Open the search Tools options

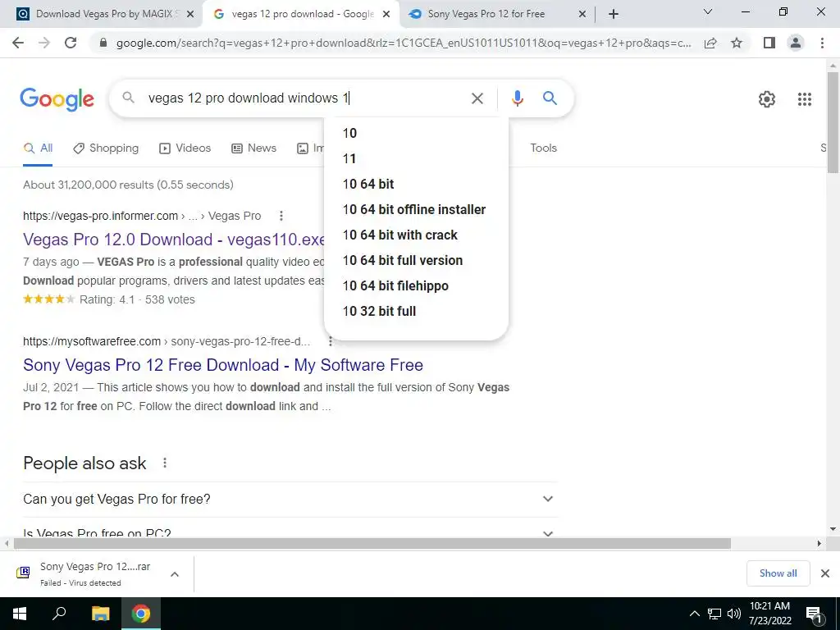click(x=543, y=148)
